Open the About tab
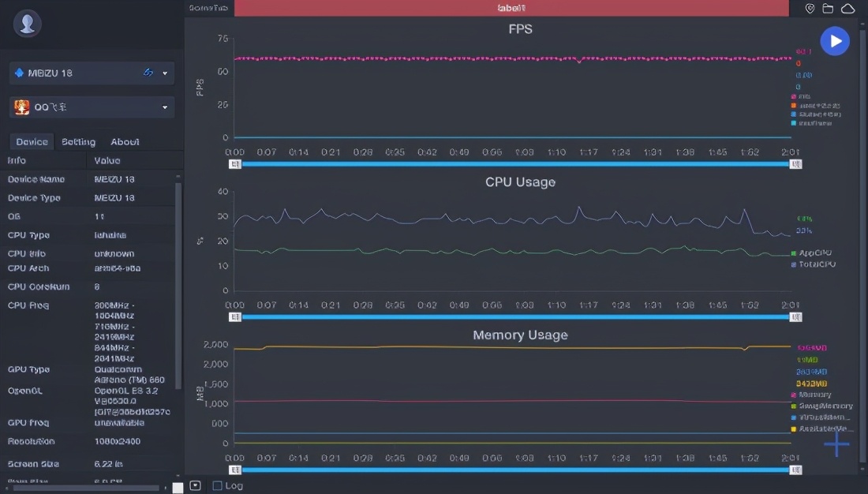This screenshot has width=868, height=494. click(x=125, y=142)
